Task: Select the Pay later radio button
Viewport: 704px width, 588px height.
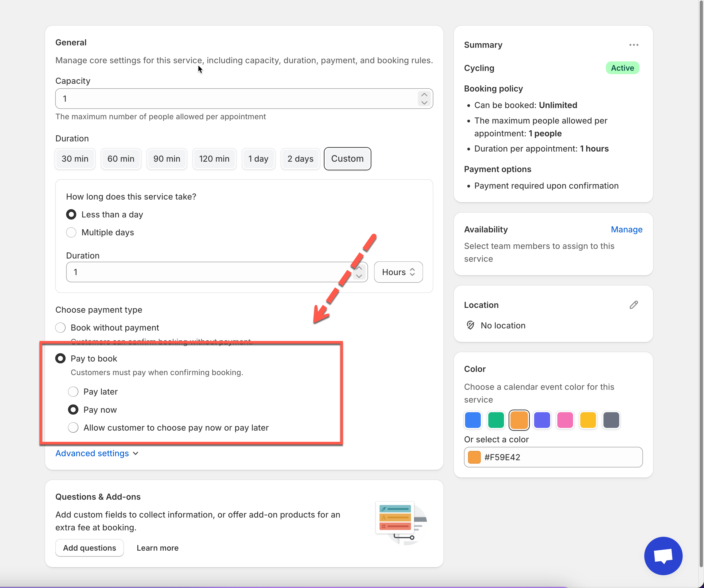Action: [73, 392]
